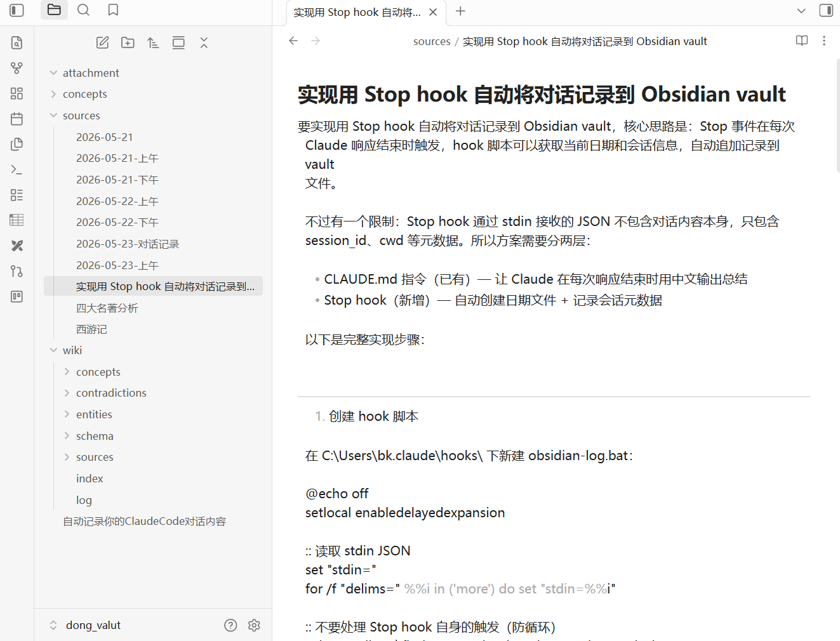The width and height of the screenshot is (840, 641).
Task: Open the help icon
Action: coord(230,625)
